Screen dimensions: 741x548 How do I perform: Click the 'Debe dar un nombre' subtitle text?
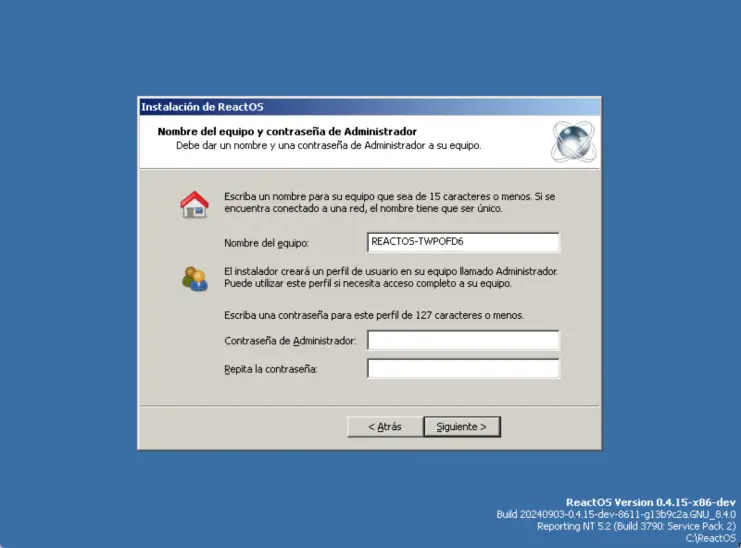[x=328, y=146]
